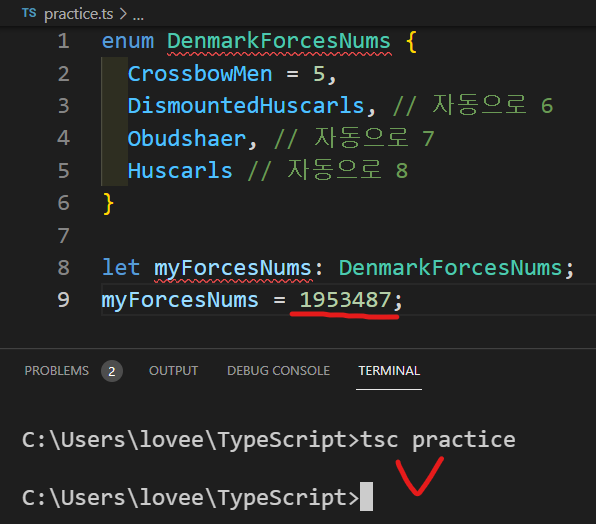This screenshot has height=524, width=596.
Task: Click the enum keyword on line 1
Action: 128,41
